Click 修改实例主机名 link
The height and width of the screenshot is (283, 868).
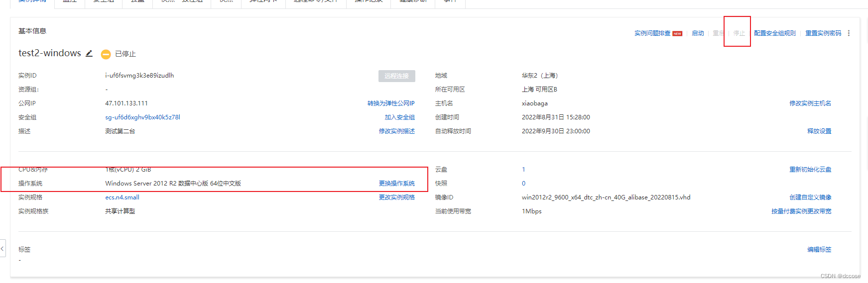810,103
